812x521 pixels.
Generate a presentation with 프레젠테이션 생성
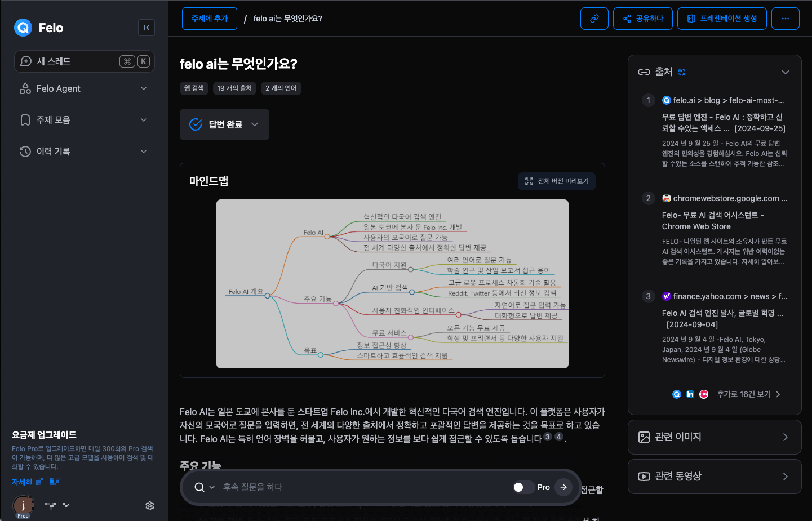coord(722,19)
